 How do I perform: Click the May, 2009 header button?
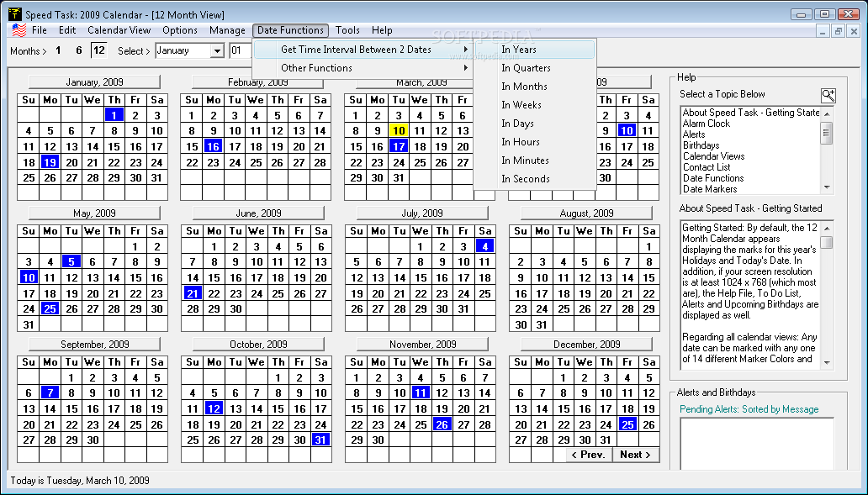[x=94, y=213]
